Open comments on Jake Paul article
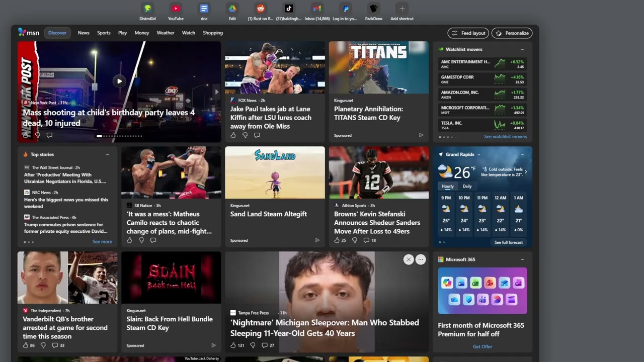The height and width of the screenshot is (362, 644). [257, 135]
